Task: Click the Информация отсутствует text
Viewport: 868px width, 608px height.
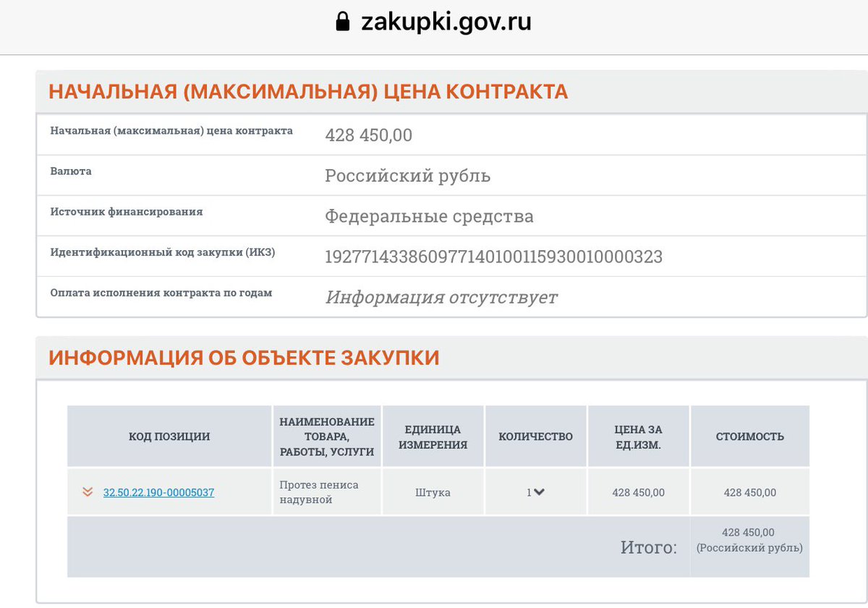Action: (x=441, y=297)
